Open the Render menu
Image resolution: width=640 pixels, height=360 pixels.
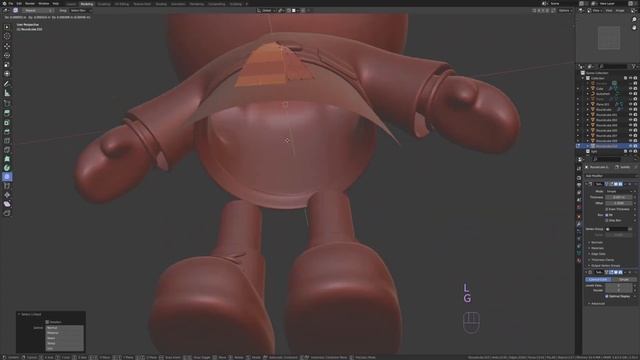click(x=30, y=4)
